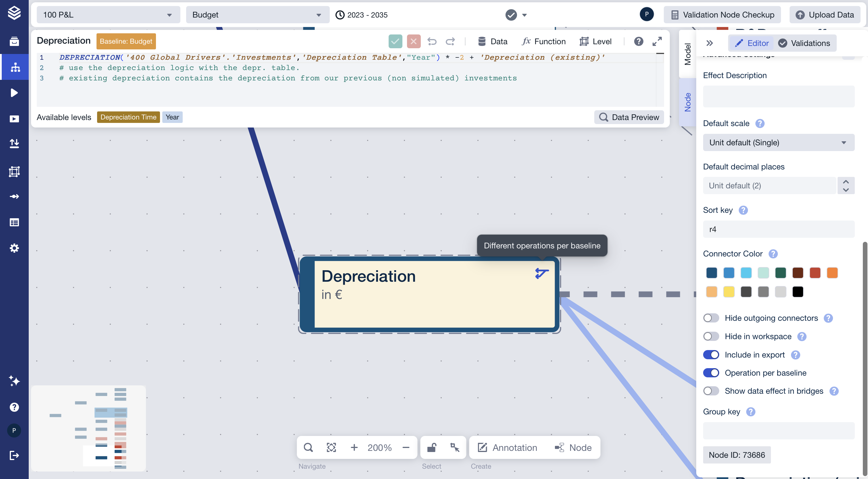The width and height of the screenshot is (868, 479).
Task: Select the Model vertical tab
Action: click(x=687, y=54)
